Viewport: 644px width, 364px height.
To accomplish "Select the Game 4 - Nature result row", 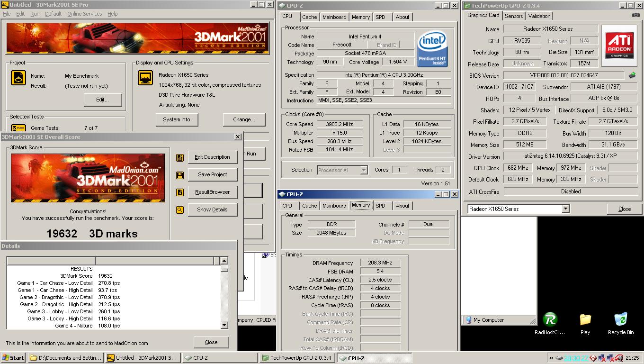I will (x=114, y=326).
